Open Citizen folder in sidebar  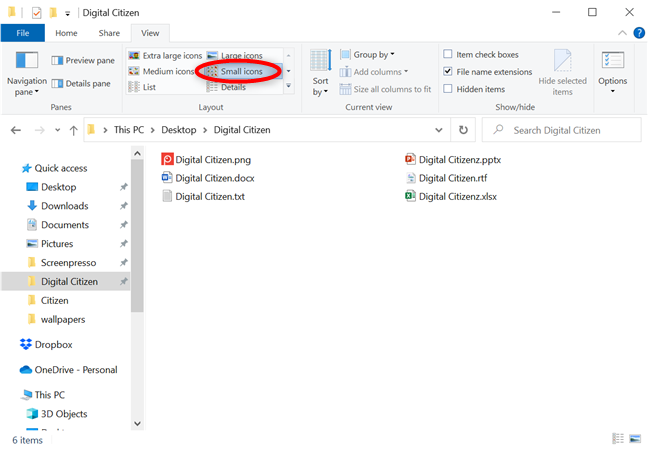48,301
